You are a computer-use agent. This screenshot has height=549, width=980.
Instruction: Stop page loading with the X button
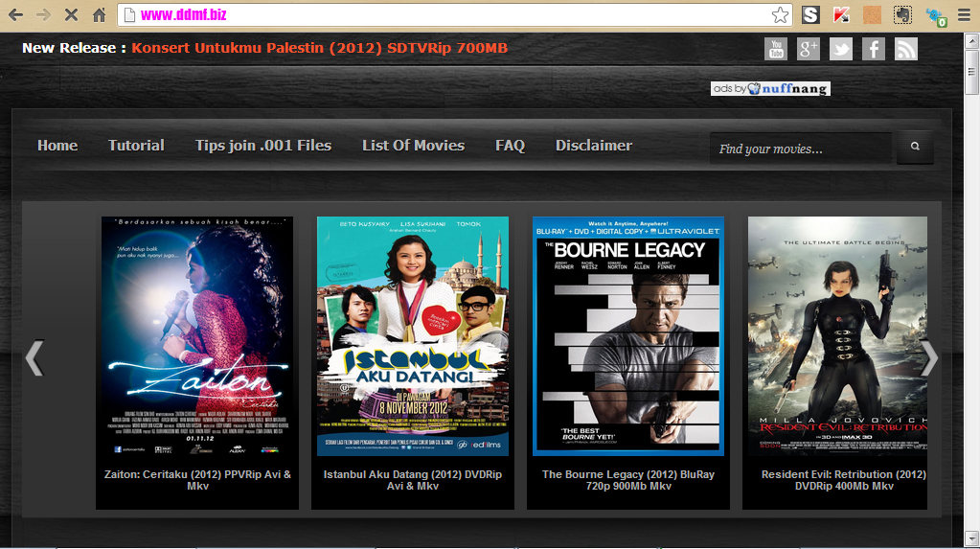tap(71, 15)
